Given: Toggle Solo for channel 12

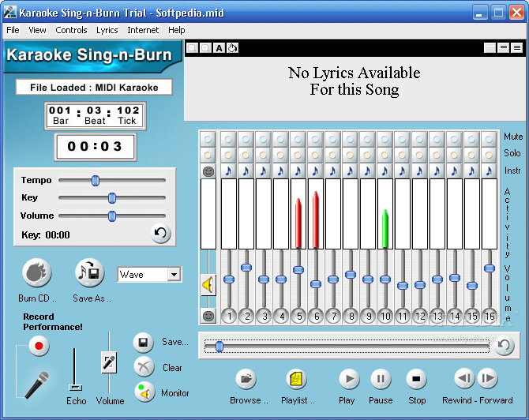Looking at the screenshot, I should [420, 156].
